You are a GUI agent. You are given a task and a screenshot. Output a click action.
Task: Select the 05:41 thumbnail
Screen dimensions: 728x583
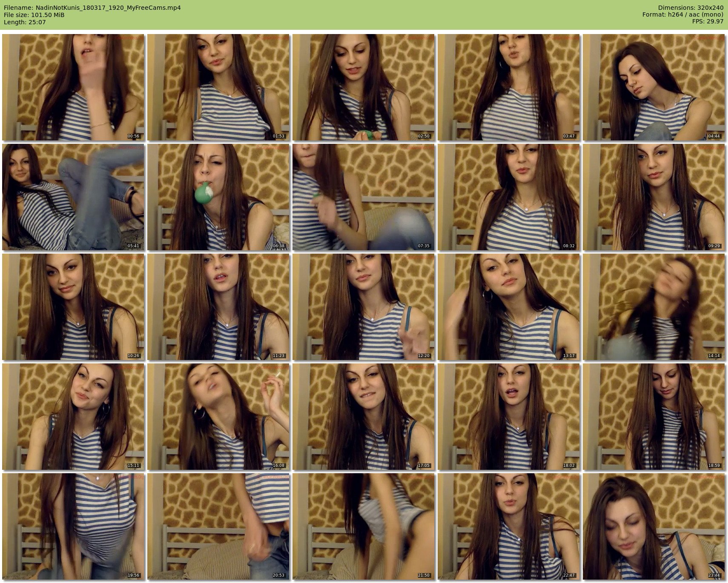73,197
